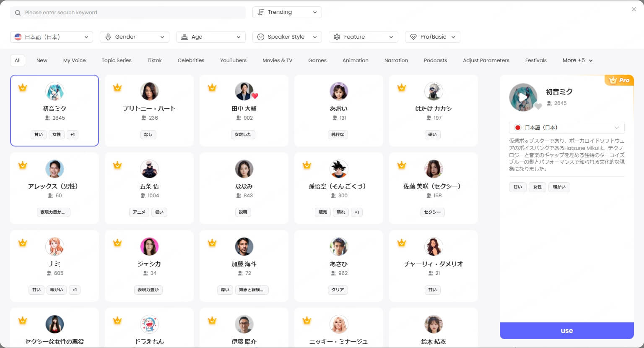The width and height of the screenshot is (644, 348).
Task: Click the 表現力豊か tag on ジェシカ card
Action: [x=148, y=290]
